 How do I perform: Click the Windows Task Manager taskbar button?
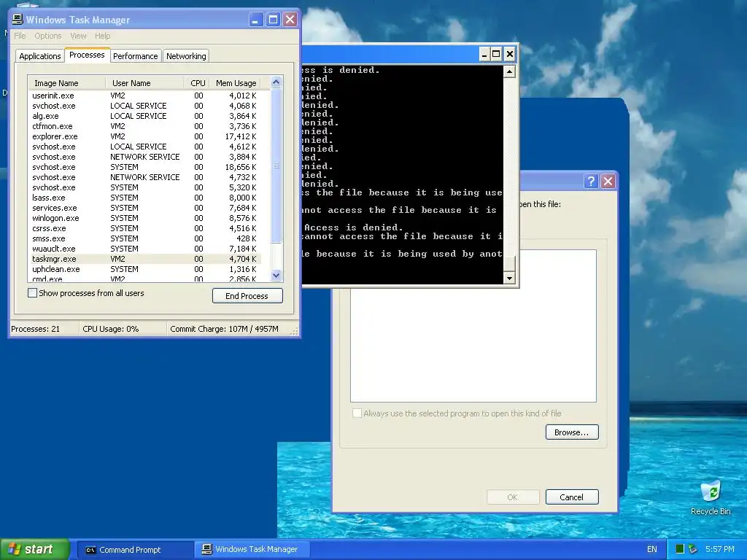click(252, 550)
